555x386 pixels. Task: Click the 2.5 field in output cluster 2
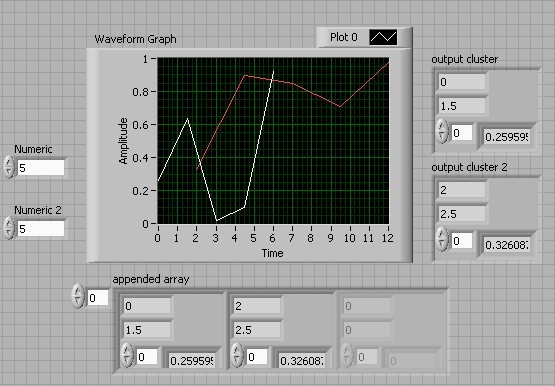tap(462, 214)
